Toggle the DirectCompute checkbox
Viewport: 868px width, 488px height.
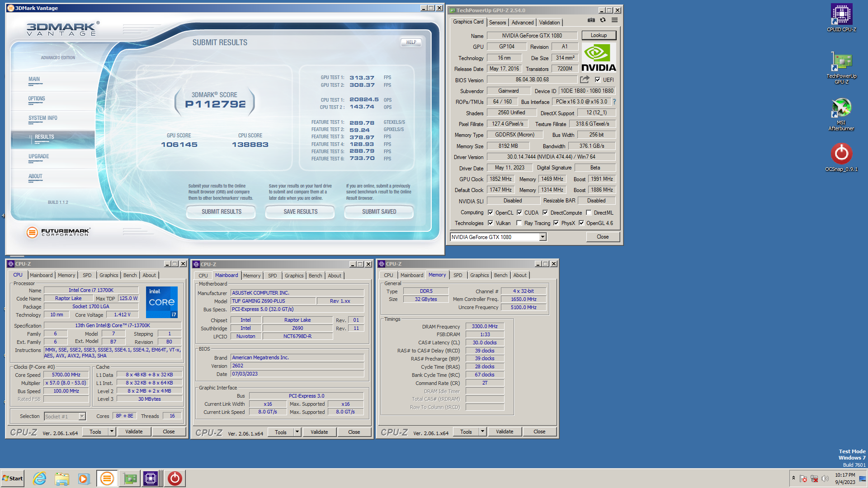tap(545, 212)
